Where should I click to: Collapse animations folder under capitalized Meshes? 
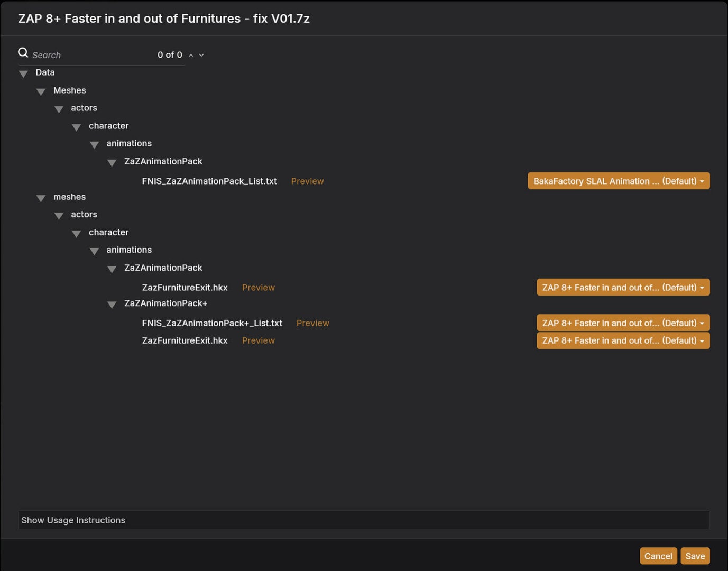[x=94, y=144]
